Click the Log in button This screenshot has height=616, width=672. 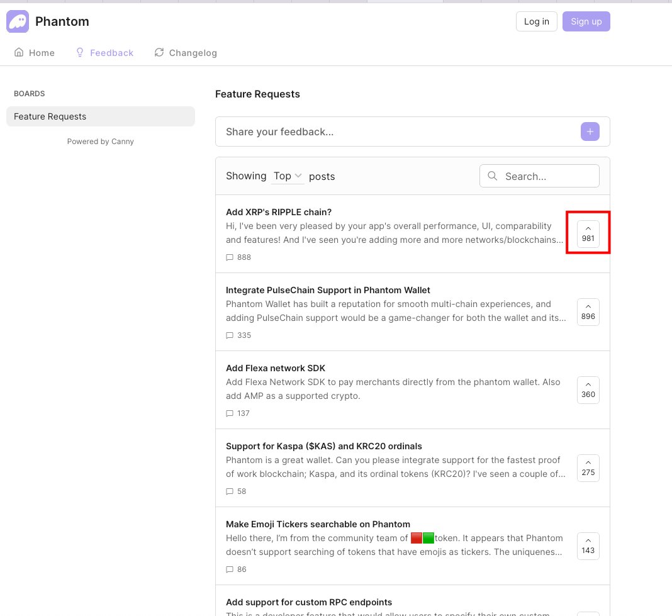(x=537, y=21)
